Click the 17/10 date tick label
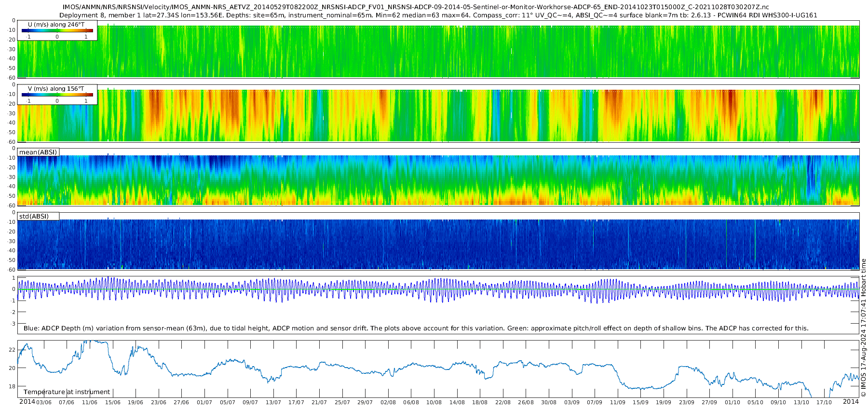 coord(824,402)
